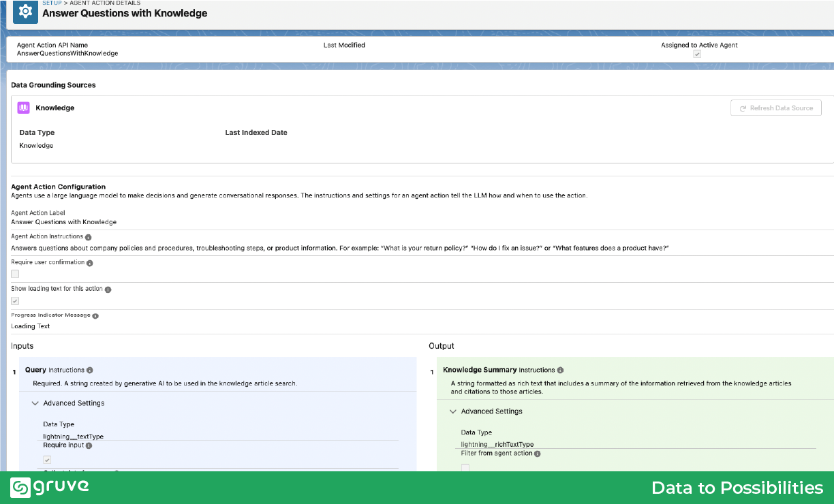Click the Agent Action Configuration heading
The width and height of the screenshot is (834, 504).
(x=59, y=187)
